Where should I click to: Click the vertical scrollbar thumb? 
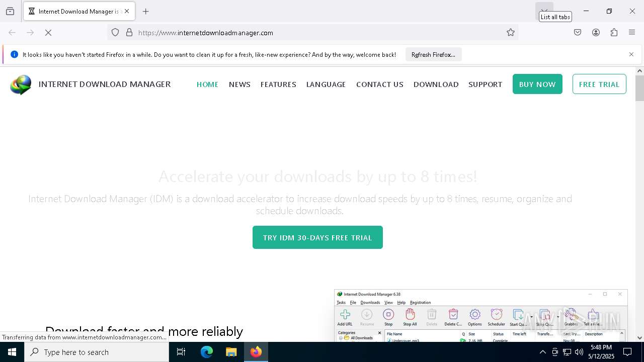pyautogui.click(x=639, y=88)
